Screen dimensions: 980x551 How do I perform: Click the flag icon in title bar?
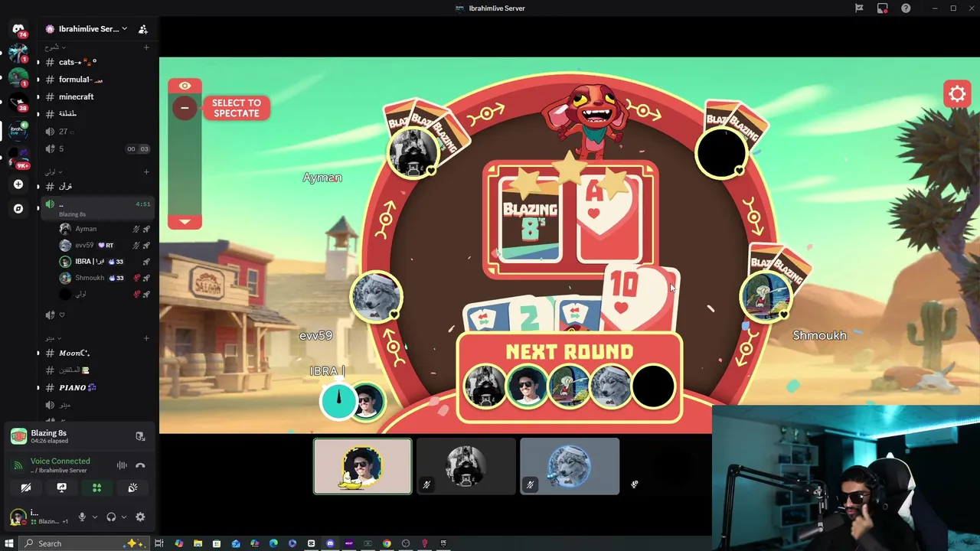click(859, 8)
